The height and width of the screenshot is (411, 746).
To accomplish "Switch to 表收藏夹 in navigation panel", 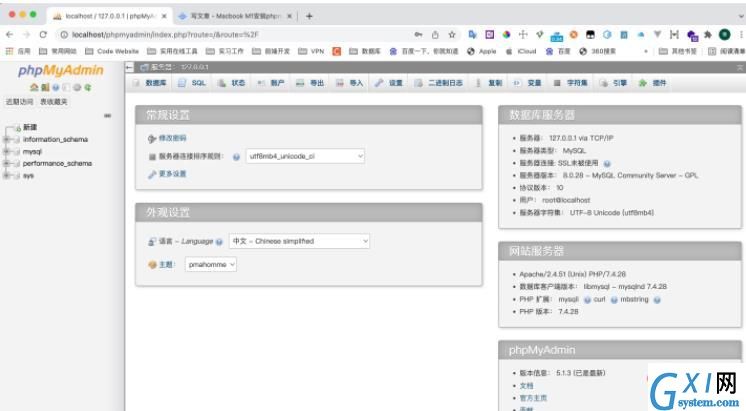I will click(54, 102).
